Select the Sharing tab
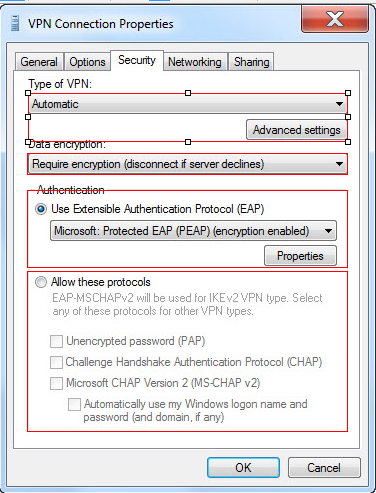The height and width of the screenshot is (493, 376). [x=252, y=62]
